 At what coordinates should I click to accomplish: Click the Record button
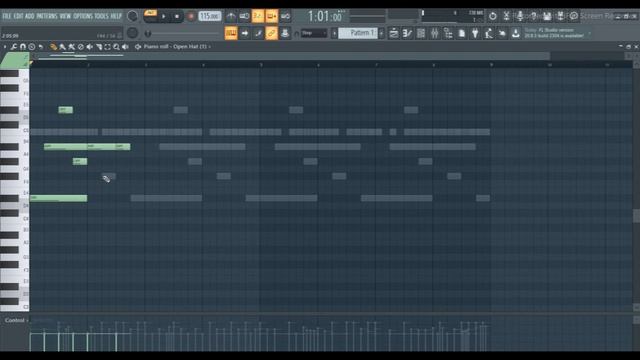[x=191, y=16]
